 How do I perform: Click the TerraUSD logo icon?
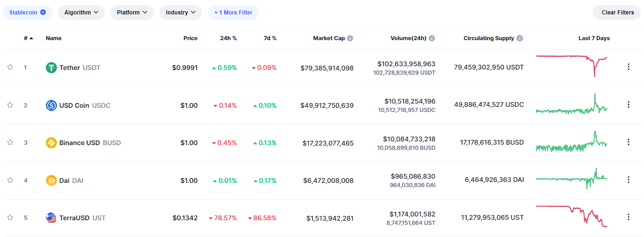point(51,218)
